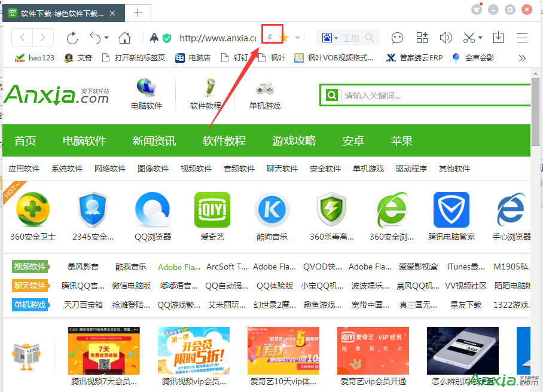This screenshot has width=543, height=392.
Task: Select 安卓 in green nav bar
Action: click(353, 141)
